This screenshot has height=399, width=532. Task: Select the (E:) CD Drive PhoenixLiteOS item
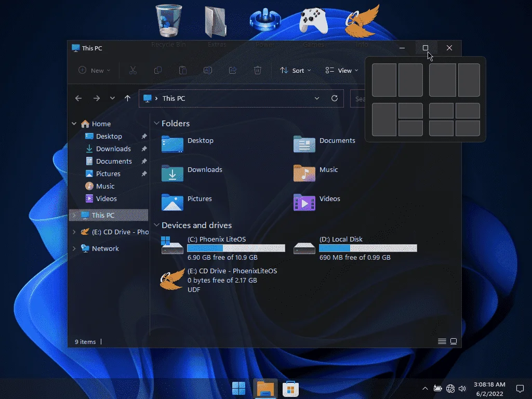pyautogui.click(x=219, y=280)
